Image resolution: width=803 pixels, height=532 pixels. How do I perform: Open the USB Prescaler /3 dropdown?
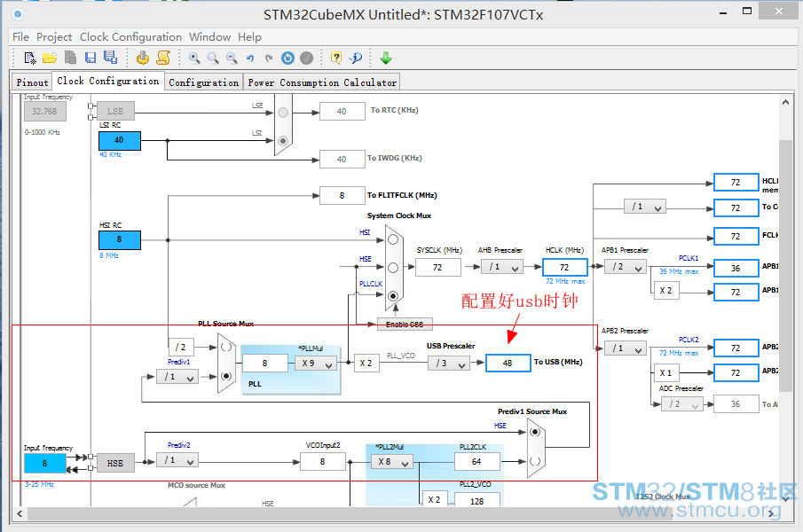(x=449, y=364)
